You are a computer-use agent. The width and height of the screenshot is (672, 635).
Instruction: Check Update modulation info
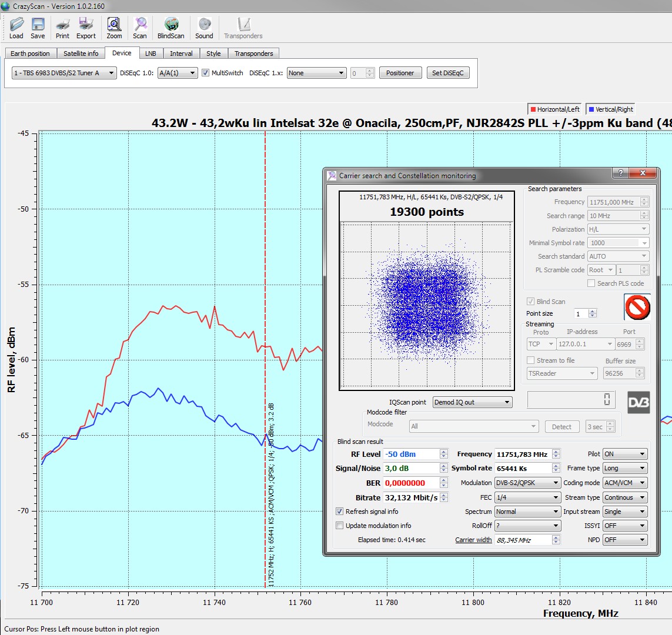339,526
